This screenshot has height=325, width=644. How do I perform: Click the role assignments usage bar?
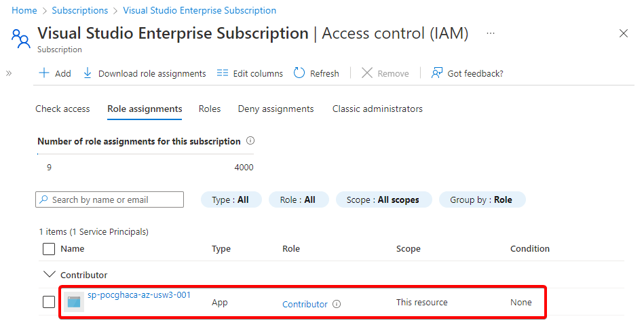[x=145, y=154]
